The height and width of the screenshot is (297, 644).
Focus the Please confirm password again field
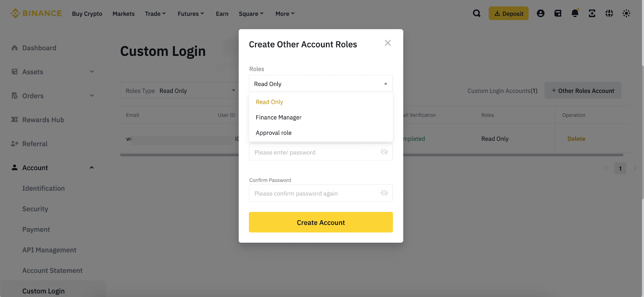[321, 193]
